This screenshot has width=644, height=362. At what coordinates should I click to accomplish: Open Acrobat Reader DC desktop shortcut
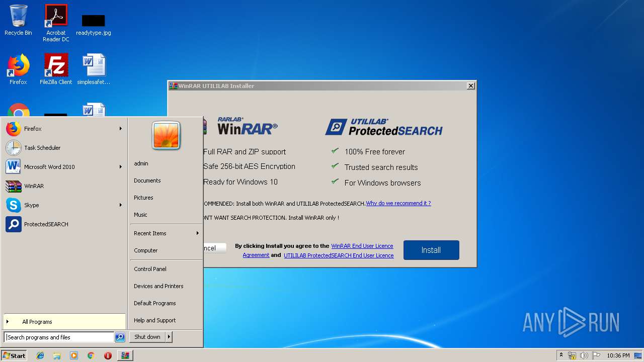click(x=56, y=23)
